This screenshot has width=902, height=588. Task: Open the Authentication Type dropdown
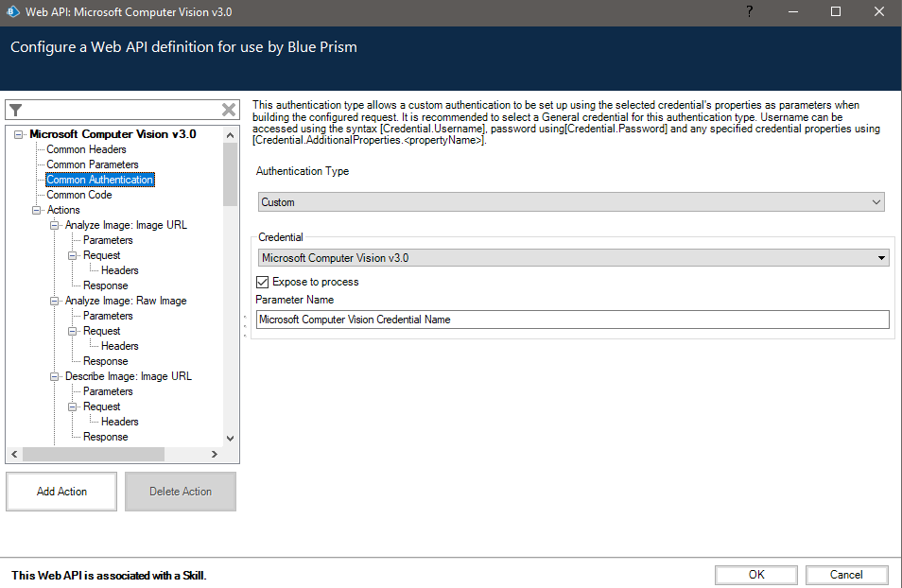point(571,202)
